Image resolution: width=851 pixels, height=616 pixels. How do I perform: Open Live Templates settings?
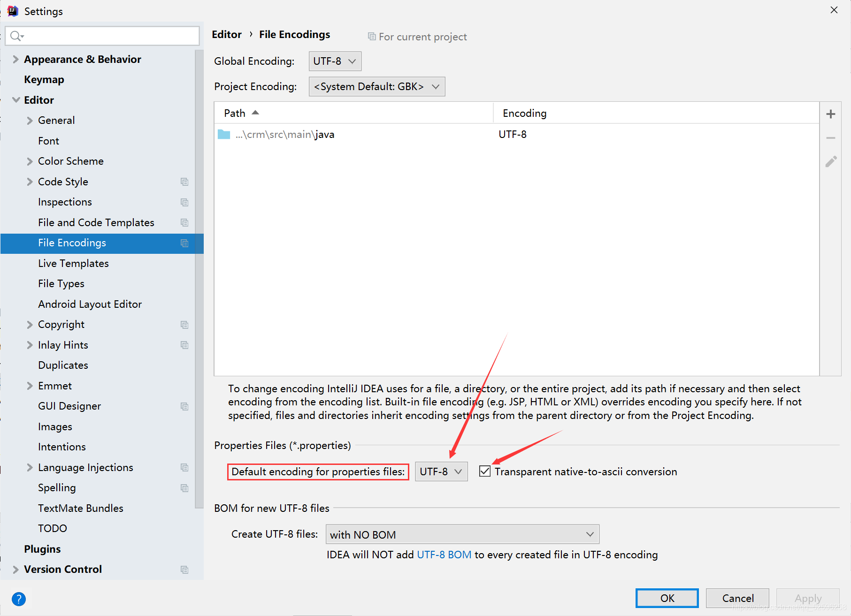(x=73, y=264)
